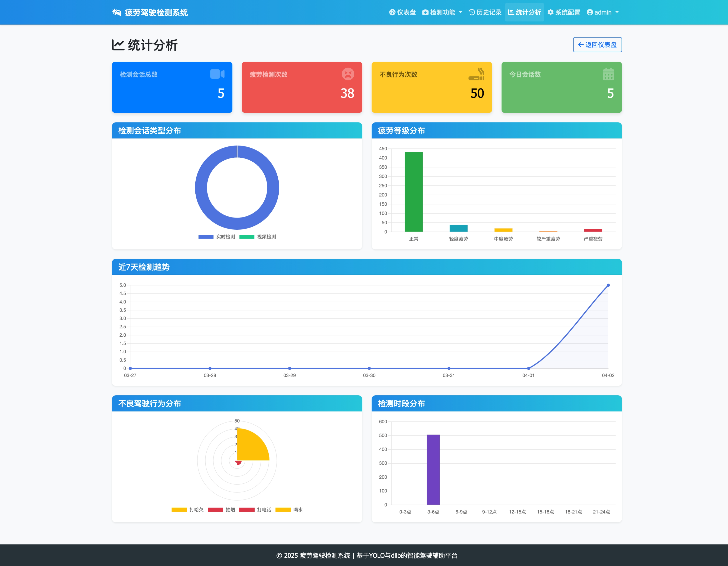Click the admin user avatar icon
The image size is (728, 566).
(x=590, y=12)
